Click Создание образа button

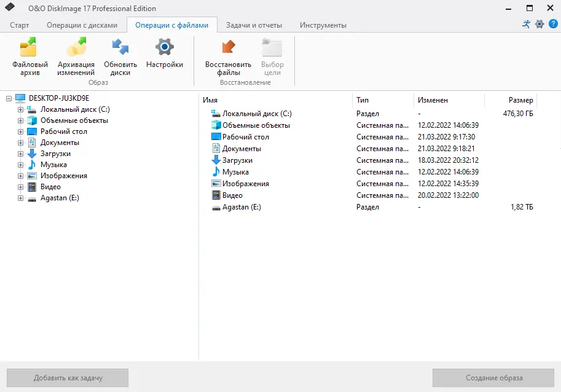pyautogui.click(x=493, y=378)
